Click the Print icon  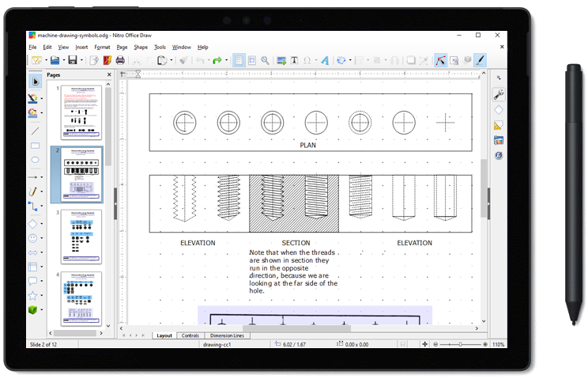coord(120,60)
